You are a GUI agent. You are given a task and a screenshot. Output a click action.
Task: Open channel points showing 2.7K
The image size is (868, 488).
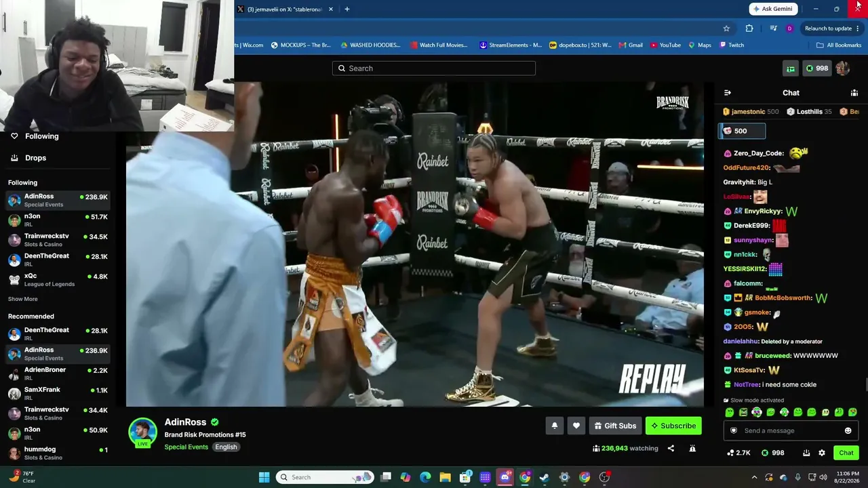[x=738, y=453]
